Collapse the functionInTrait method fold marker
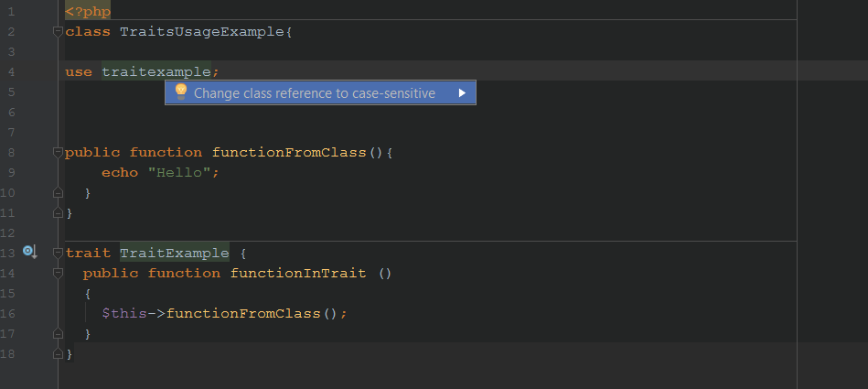Screen dimensions: 868x389 pos(58,273)
